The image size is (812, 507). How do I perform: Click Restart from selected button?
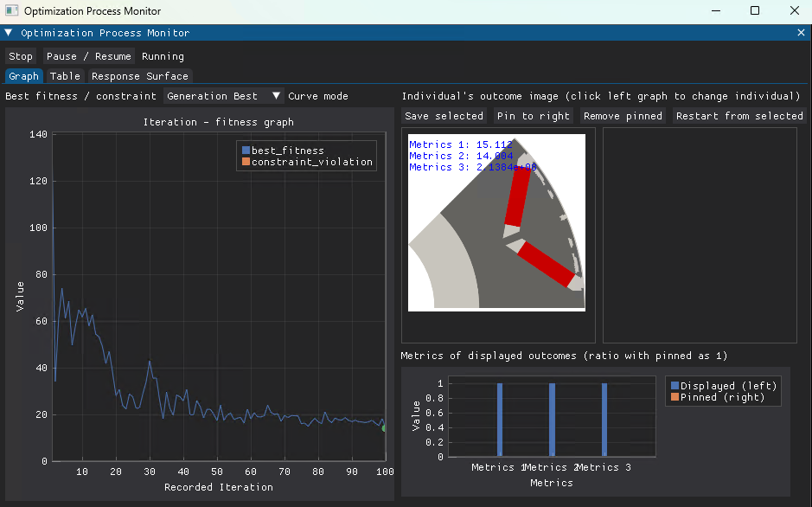tap(739, 116)
